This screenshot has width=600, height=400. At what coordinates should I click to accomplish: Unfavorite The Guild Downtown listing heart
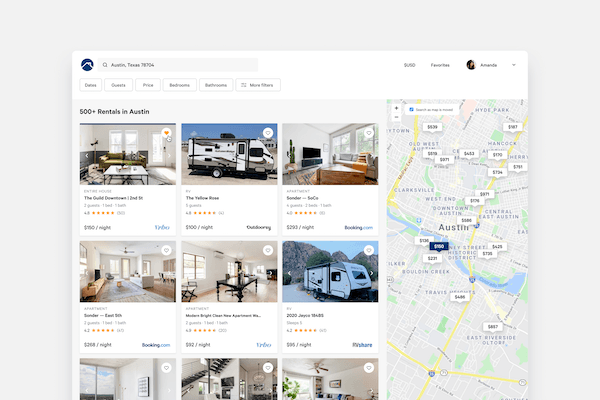point(167,133)
